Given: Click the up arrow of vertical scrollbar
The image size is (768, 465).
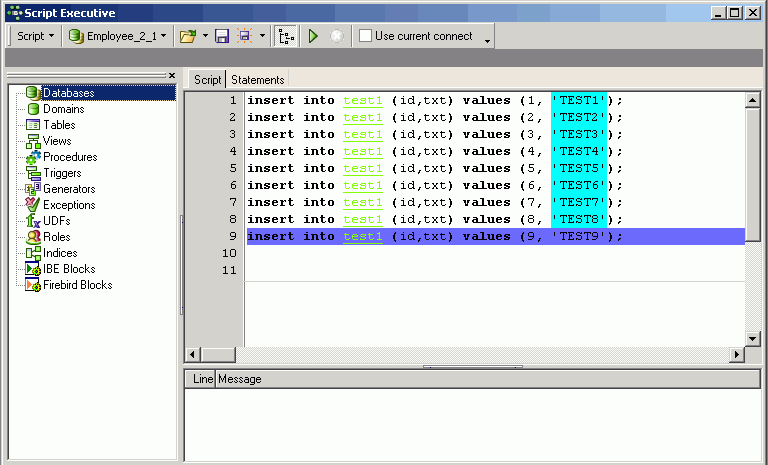Looking at the screenshot, I should [752, 100].
